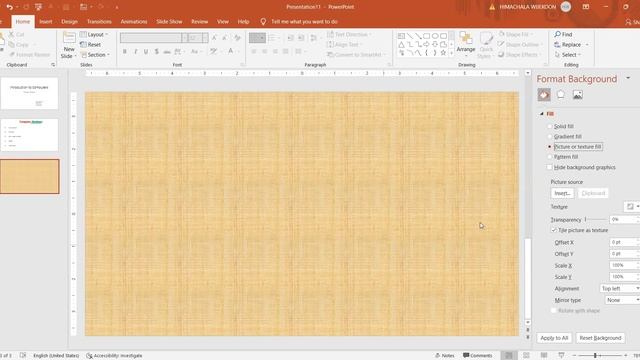Screen dimensions: 640x360
Task: Click the Apply to All button
Action: tap(554, 338)
